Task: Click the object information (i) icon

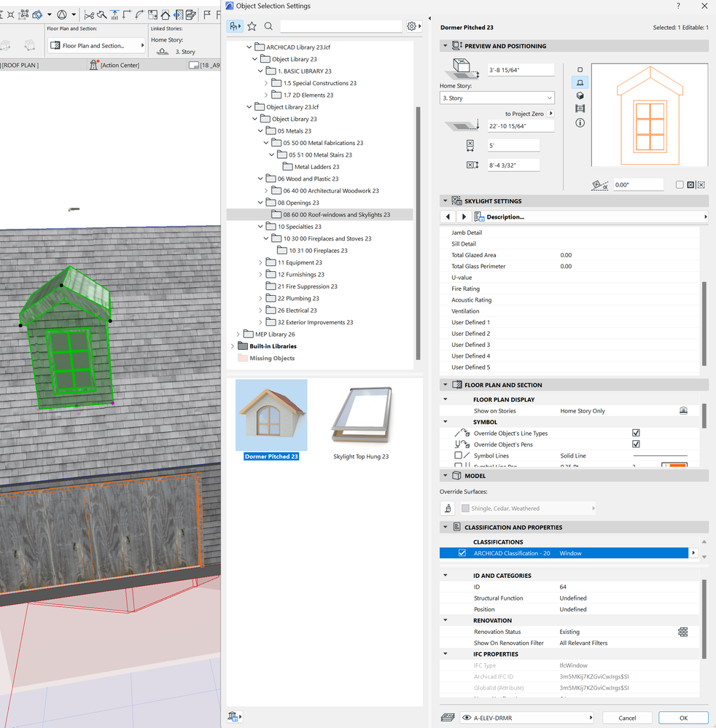Action: pyautogui.click(x=580, y=122)
